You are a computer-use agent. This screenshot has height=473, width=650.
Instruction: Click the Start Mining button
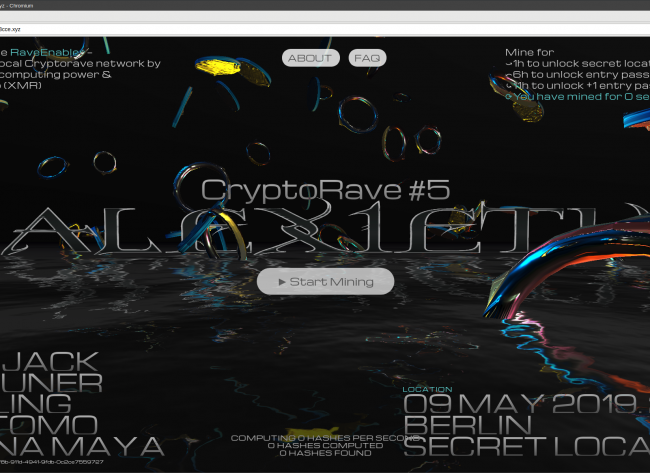tap(325, 281)
